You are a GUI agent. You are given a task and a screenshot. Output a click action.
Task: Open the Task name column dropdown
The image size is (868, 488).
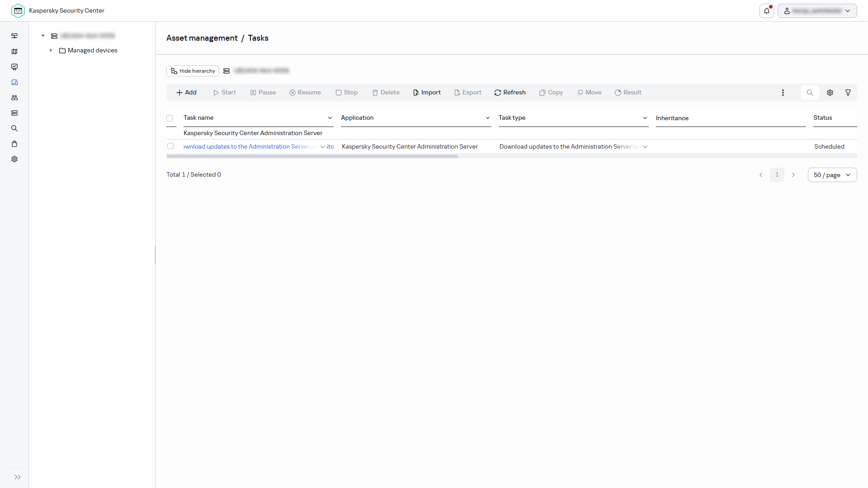click(330, 118)
